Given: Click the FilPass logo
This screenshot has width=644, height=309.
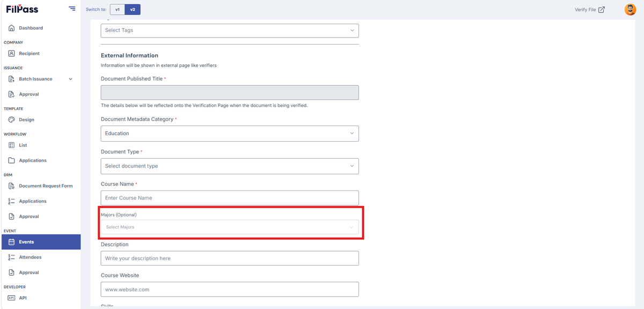Looking at the screenshot, I should point(22,9).
